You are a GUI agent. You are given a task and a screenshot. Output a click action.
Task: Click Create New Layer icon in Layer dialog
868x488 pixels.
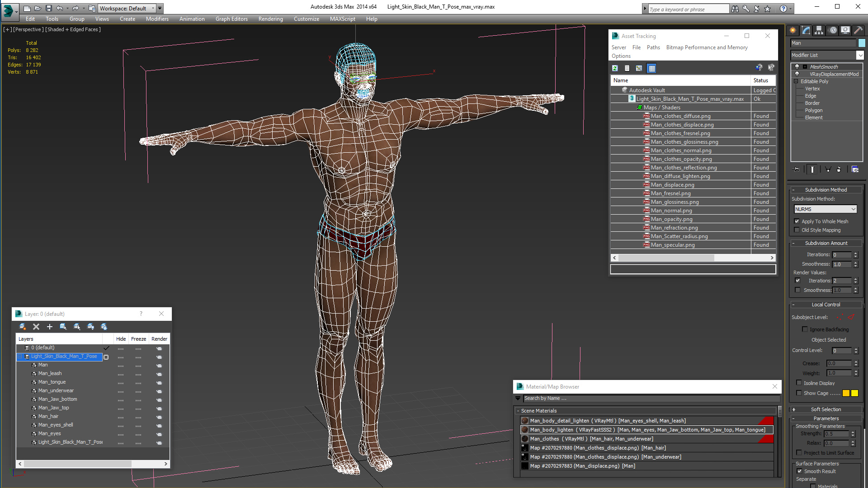[23, 327]
